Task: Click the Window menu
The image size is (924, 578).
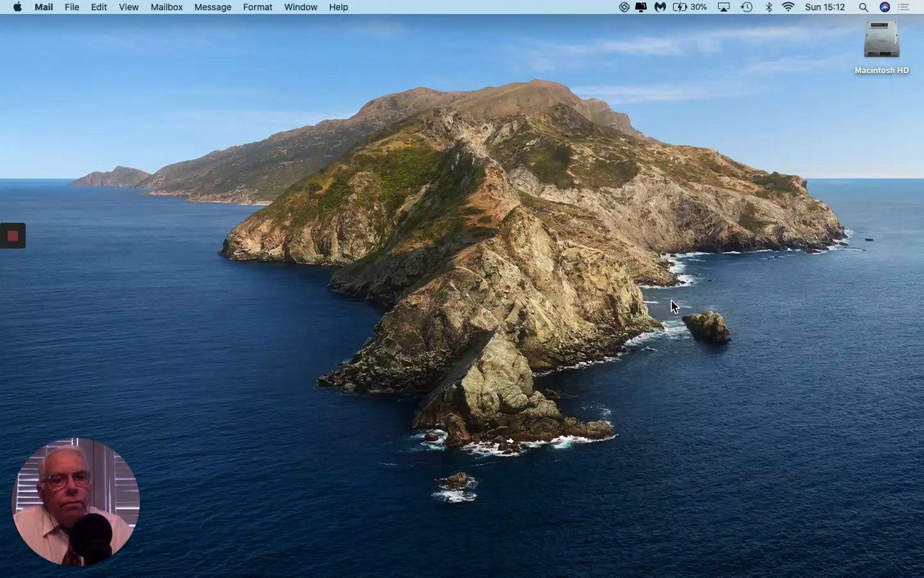Action: point(300,7)
